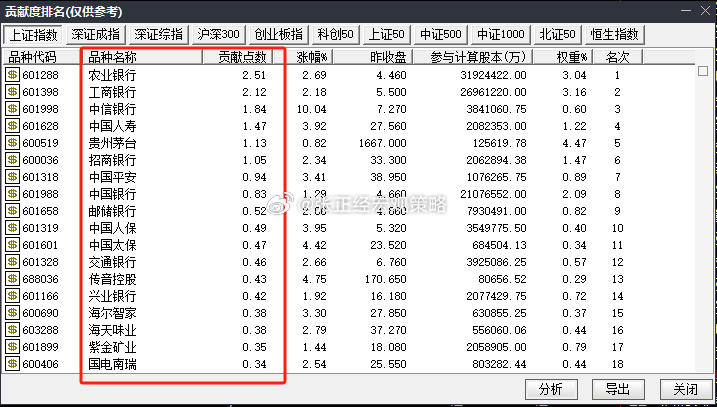Click the 1667.000 closing price cell
717x407 pixels.
(383, 143)
